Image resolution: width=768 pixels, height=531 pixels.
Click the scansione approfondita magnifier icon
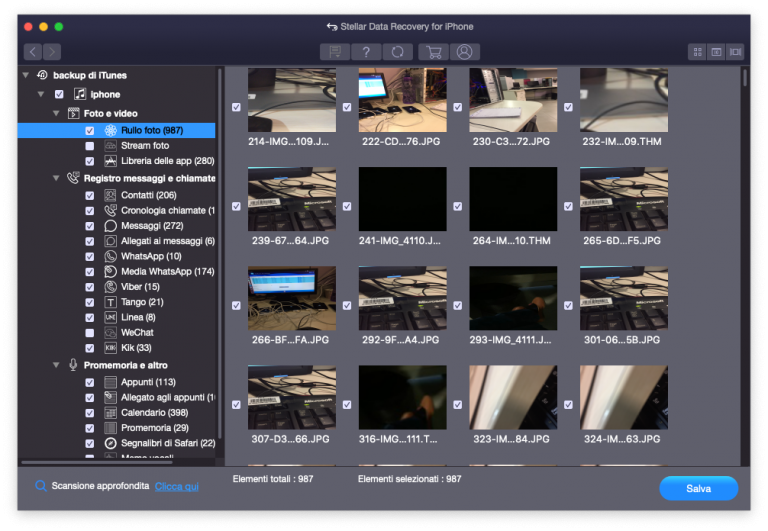[41, 486]
